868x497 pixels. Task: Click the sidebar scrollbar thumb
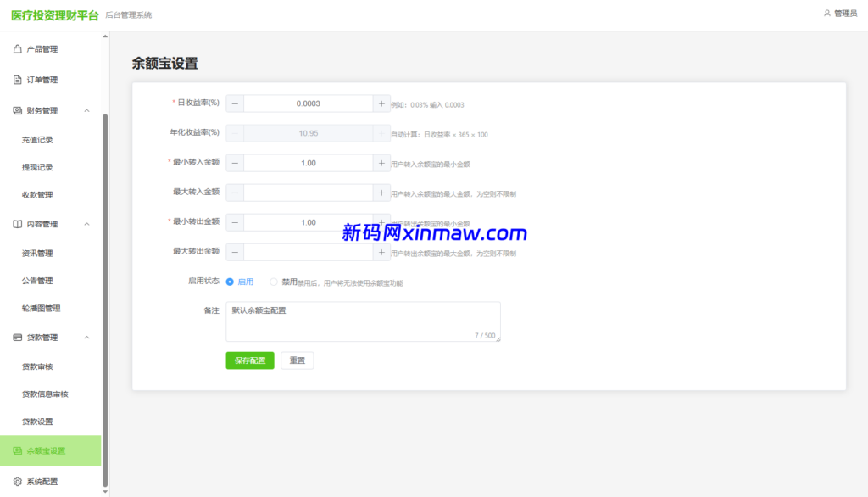(105, 299)
